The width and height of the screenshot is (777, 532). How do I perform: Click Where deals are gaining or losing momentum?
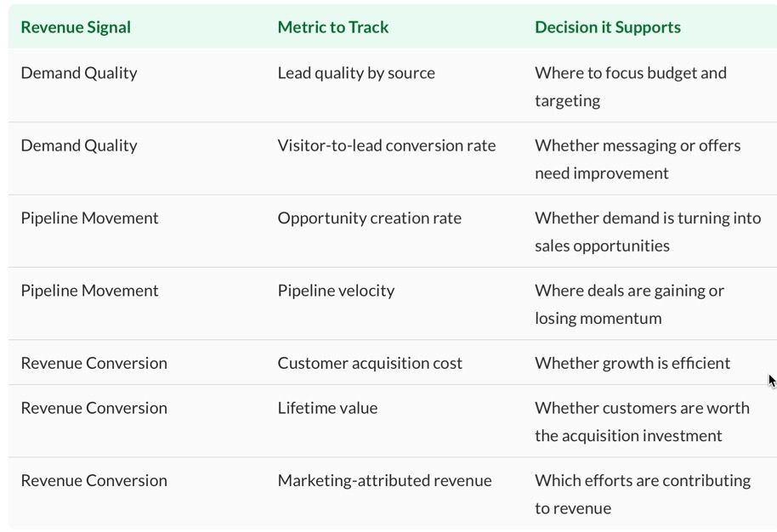(629, 304)
